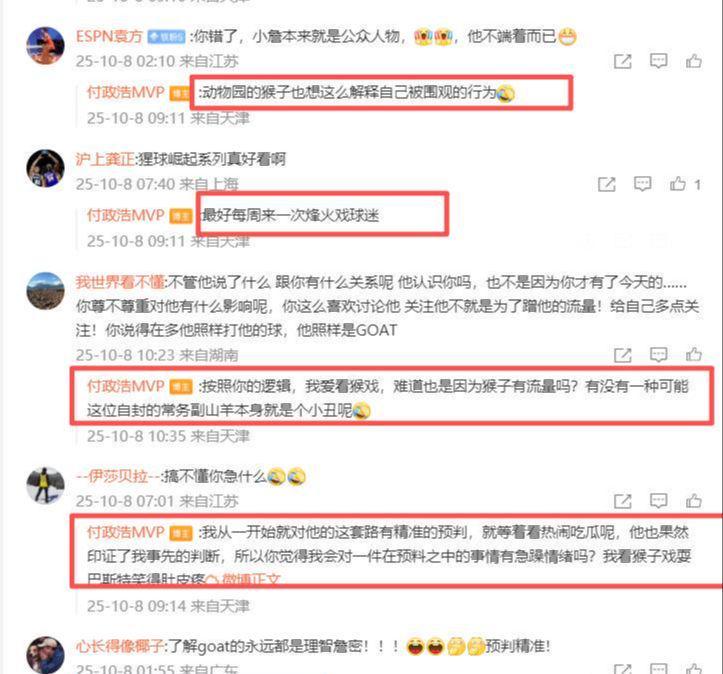Reply to 我世界看不懂's comment via bubble icon
This screenshot has width=723, height=674.
(x=658, y=355)
